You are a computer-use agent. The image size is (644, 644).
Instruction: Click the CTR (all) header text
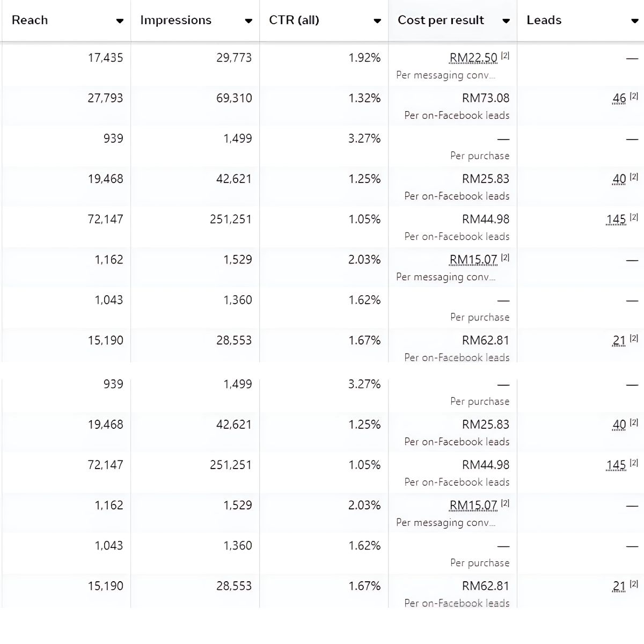pyautogui.click(x=294, y=20)
